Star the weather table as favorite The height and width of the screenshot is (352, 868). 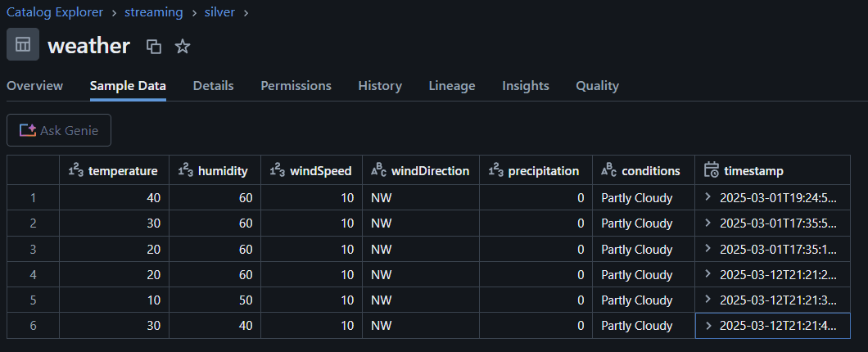[x=183, y=47]
